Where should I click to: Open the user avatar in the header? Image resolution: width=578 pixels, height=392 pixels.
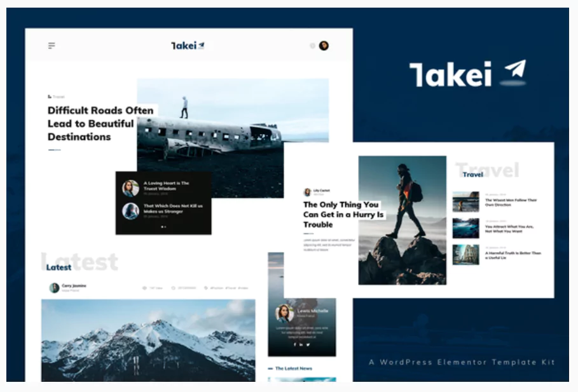pyautogui.click(x=324, y=46)
